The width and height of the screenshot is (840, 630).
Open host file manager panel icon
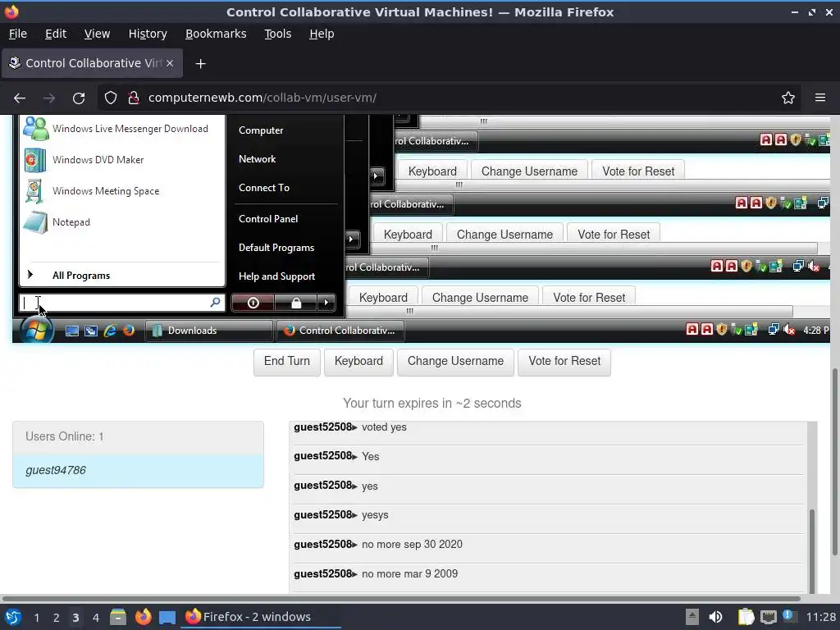118,617
